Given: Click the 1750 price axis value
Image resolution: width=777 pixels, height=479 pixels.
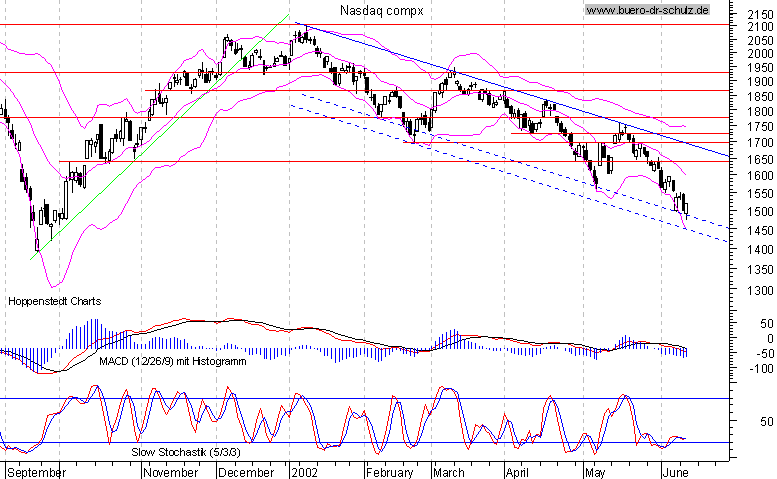Looking at the screenshot, I should (760, 127).
